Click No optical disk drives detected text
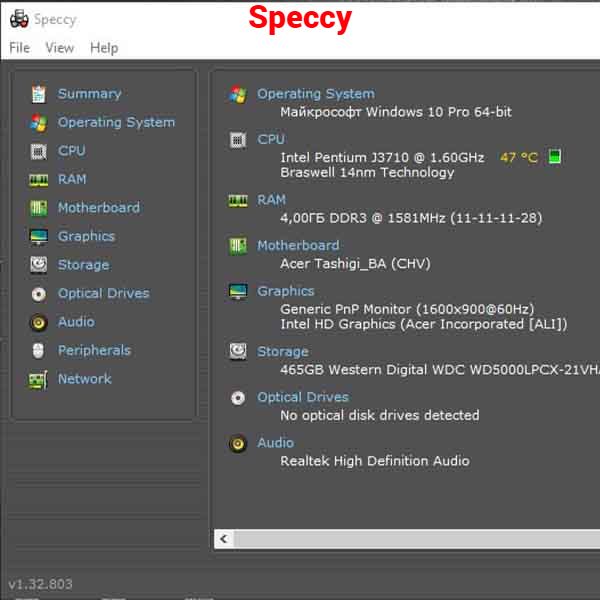 [x=380, y=416]
